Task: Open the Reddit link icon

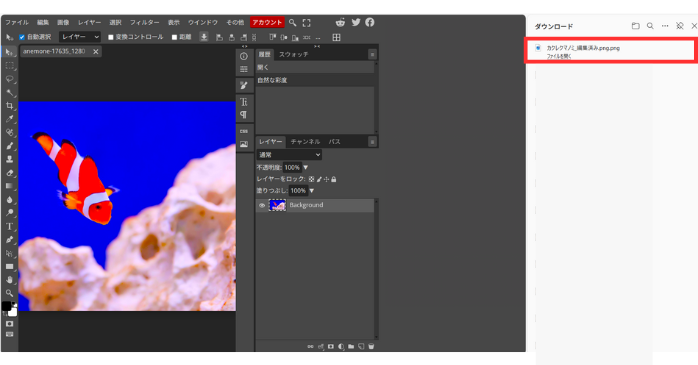Action: (x=341, y=22)
